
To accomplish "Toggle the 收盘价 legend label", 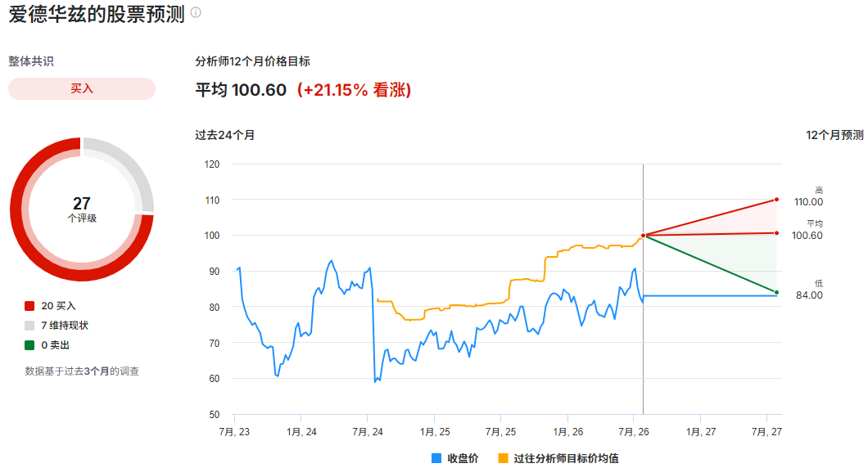I will tap(463, 458).
